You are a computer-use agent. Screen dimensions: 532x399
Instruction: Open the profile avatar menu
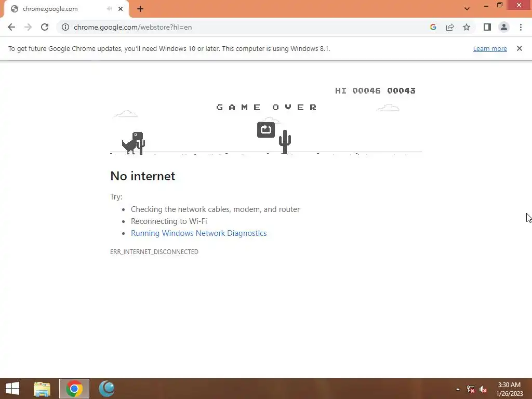point(504,27)
